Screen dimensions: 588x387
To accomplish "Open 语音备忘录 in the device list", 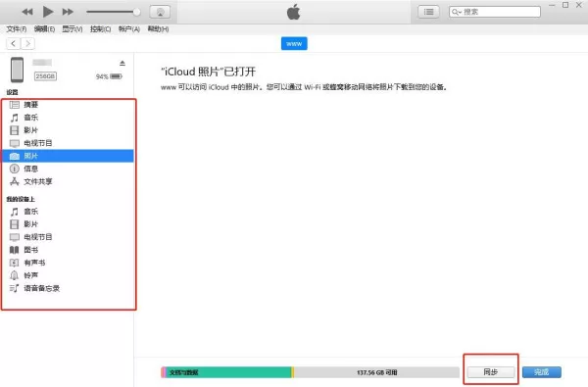I will [x=68, y=288].
